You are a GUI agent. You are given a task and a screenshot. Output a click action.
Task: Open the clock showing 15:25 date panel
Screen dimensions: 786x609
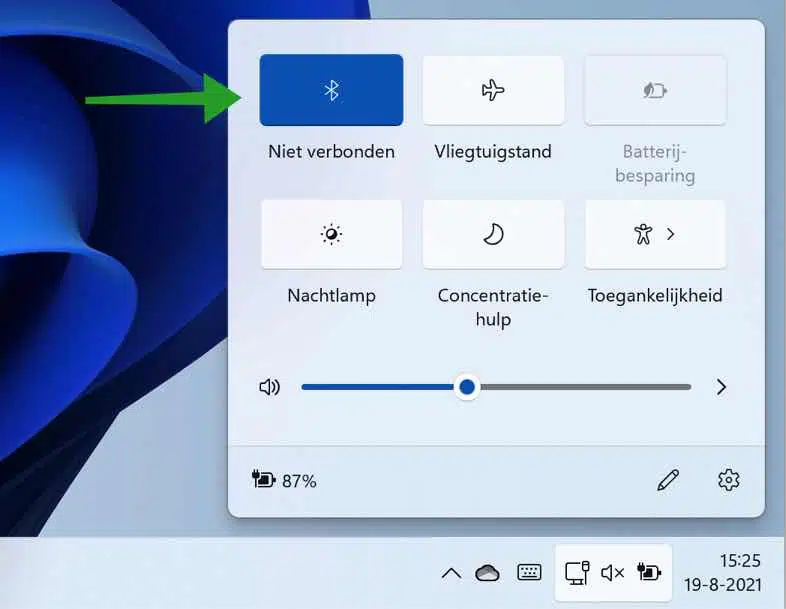723,572
